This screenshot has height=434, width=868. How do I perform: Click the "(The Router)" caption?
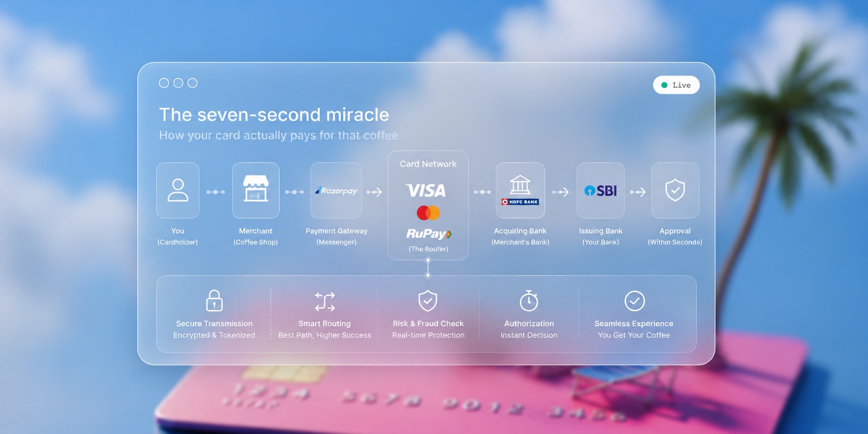click(x=428, y=249)
